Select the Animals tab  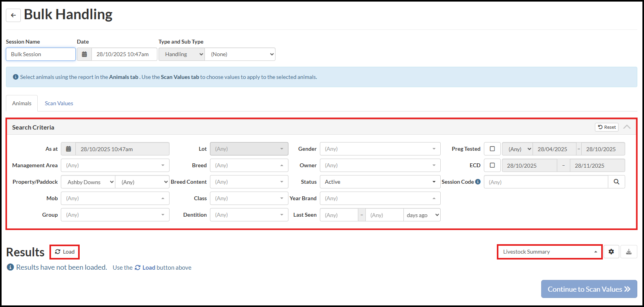[x=22, y=103]
